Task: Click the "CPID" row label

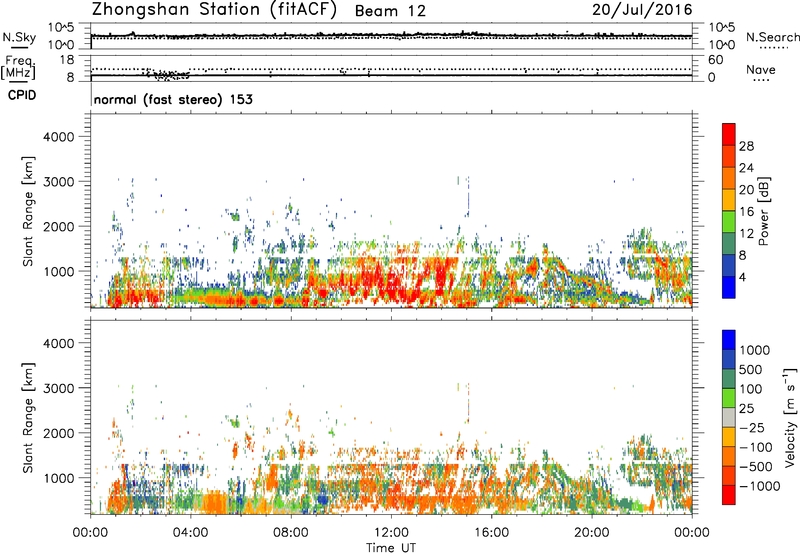Action: pos(22,95)
